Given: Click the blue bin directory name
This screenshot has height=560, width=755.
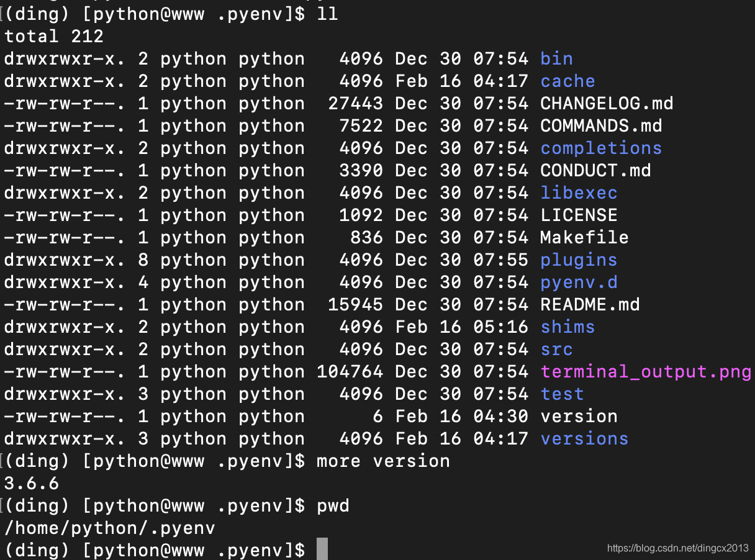Looking at the screenshot, I should 556,59.
